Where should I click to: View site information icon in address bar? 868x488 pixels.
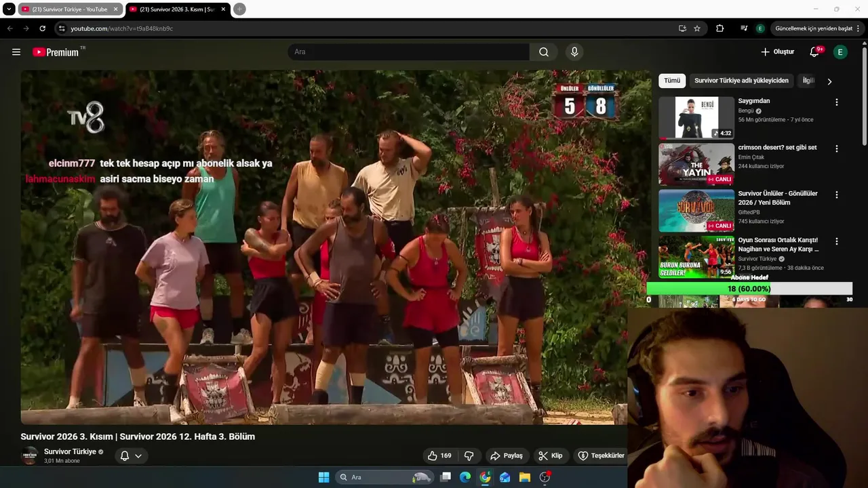(x=62, y=28)
